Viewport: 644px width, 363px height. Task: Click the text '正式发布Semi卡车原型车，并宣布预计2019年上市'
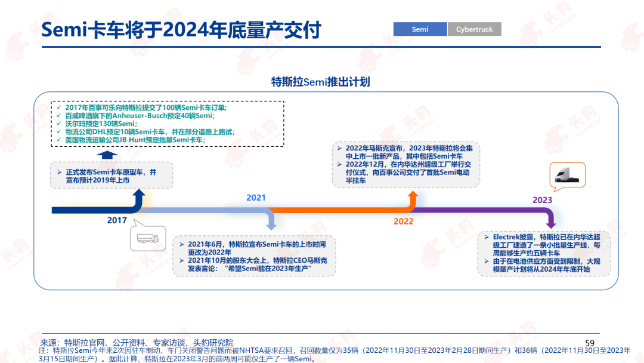[x=112, y=176]
